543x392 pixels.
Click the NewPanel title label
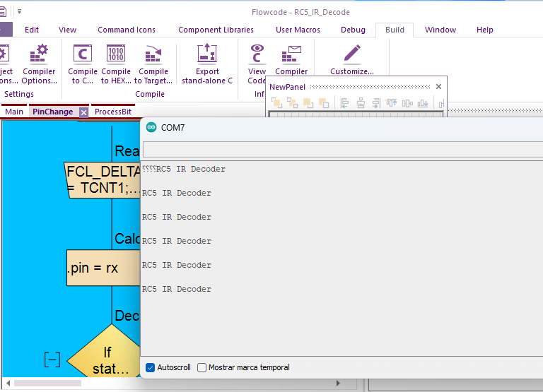click(288, 87)
